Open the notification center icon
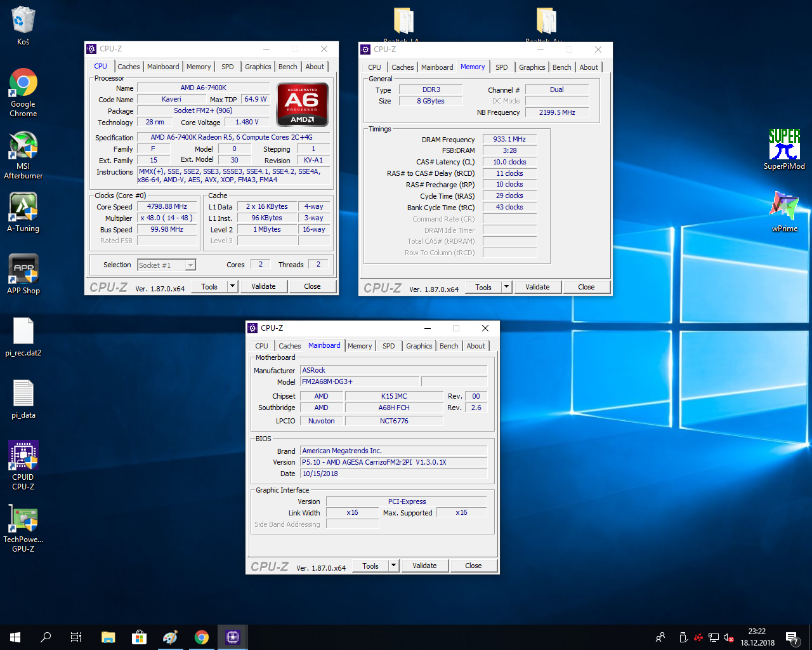The image size is (812, 650). click(792, 637)
